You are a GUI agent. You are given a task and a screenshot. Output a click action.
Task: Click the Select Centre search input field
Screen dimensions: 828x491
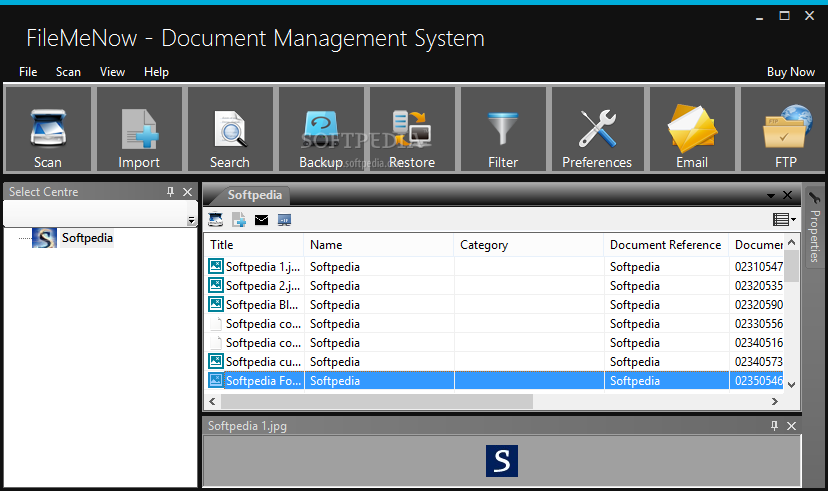tap(96, 213)
